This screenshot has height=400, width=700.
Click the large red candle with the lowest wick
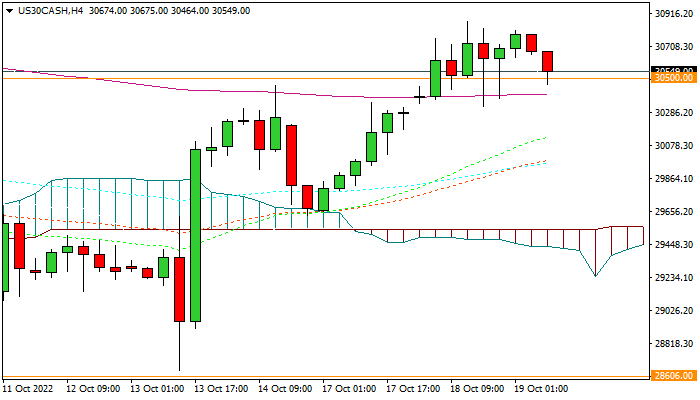pyautogui.click(x=179, y=290)
